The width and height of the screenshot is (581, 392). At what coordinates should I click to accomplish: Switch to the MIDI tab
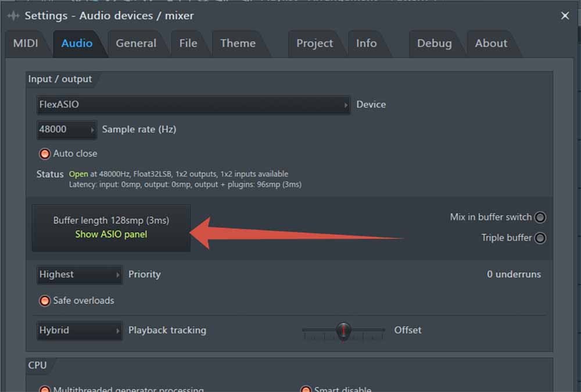point(26,43)
